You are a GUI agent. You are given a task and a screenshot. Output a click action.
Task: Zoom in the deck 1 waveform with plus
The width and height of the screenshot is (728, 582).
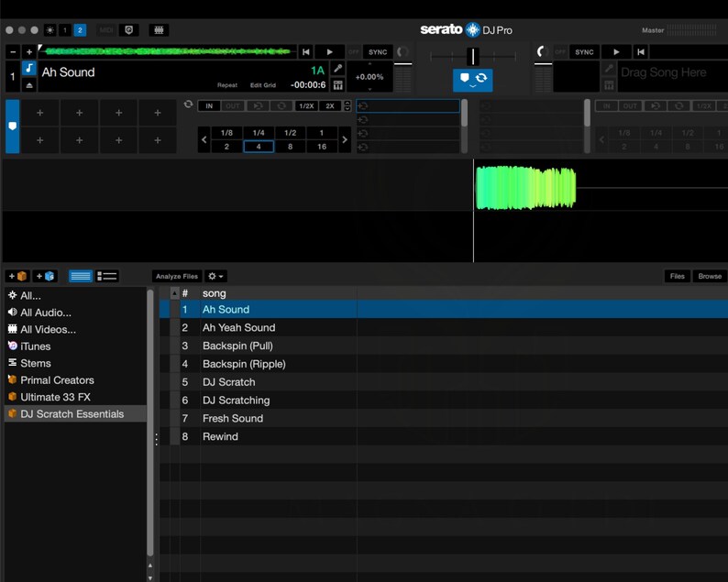point(29,52)
